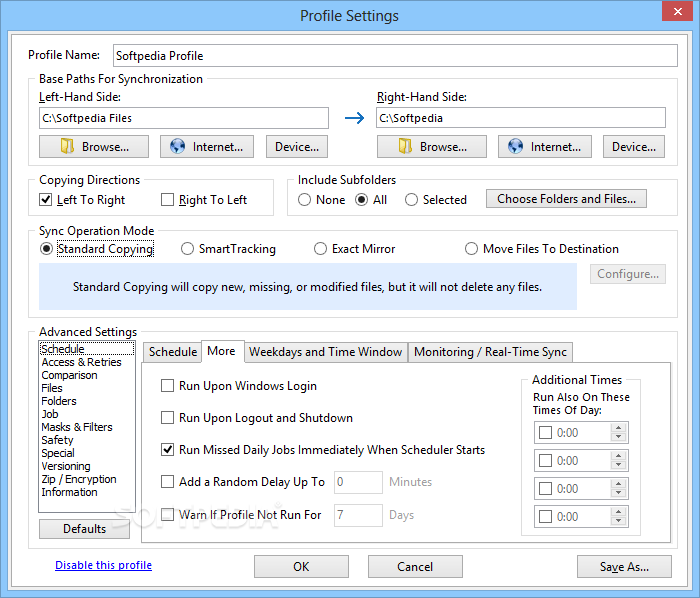Viewport: 700px width, 598px height.
Task: Enable Run Upon Windows Login
Action: tap(167, 386)
